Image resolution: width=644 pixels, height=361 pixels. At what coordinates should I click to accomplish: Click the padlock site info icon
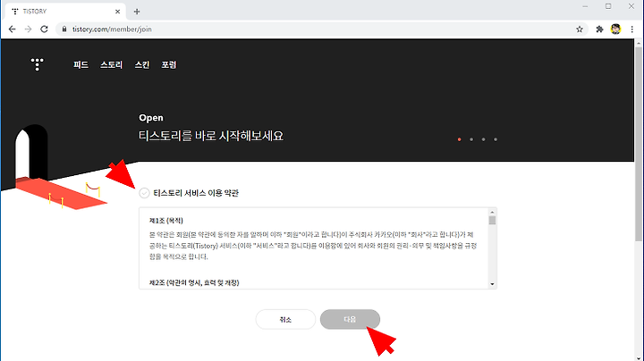click(x=64, y=29)
